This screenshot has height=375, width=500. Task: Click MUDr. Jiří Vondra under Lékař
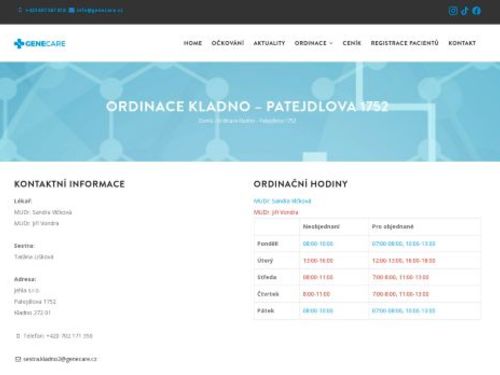point(36,223)
